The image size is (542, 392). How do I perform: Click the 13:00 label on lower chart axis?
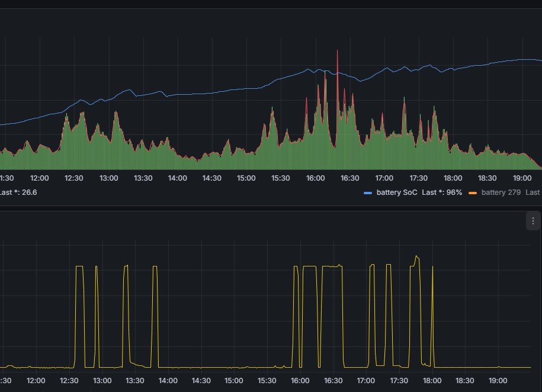pyautogui.click(x=102, y=381)
